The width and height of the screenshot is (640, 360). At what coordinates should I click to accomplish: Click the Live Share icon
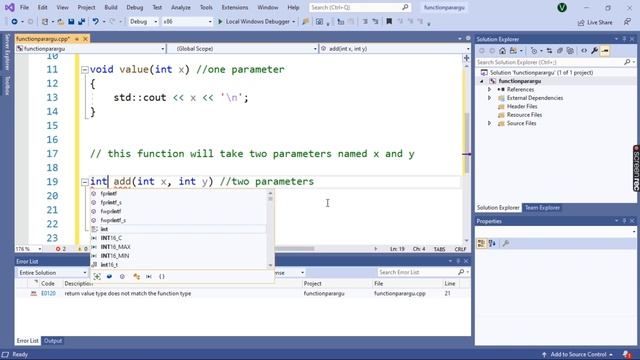coord(581,23)
